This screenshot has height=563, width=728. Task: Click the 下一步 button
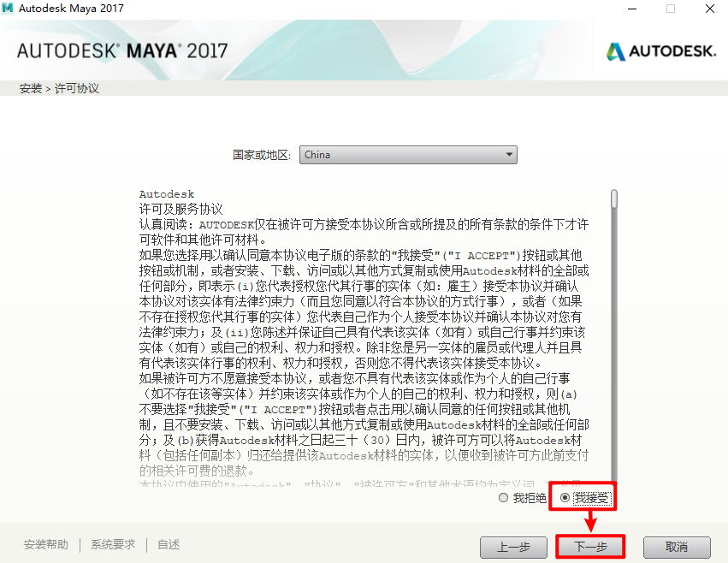click(x=590, y=548)
